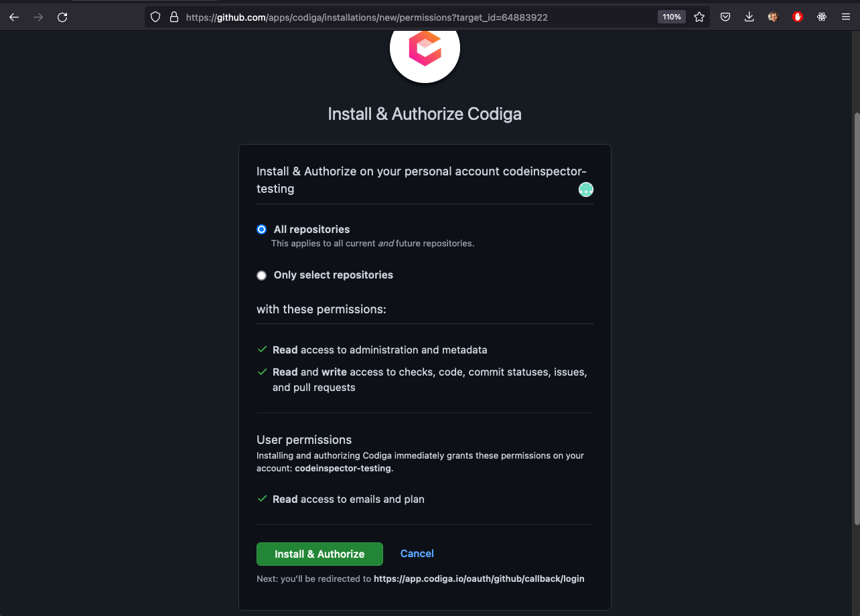Click the GitHub URL address bar
Screen dimensions: 860x616
402,17
